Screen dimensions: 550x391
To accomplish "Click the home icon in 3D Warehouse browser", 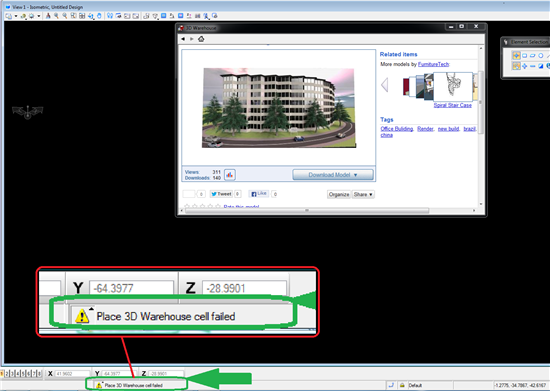I will pyautogui.click(x=201, y=39).
